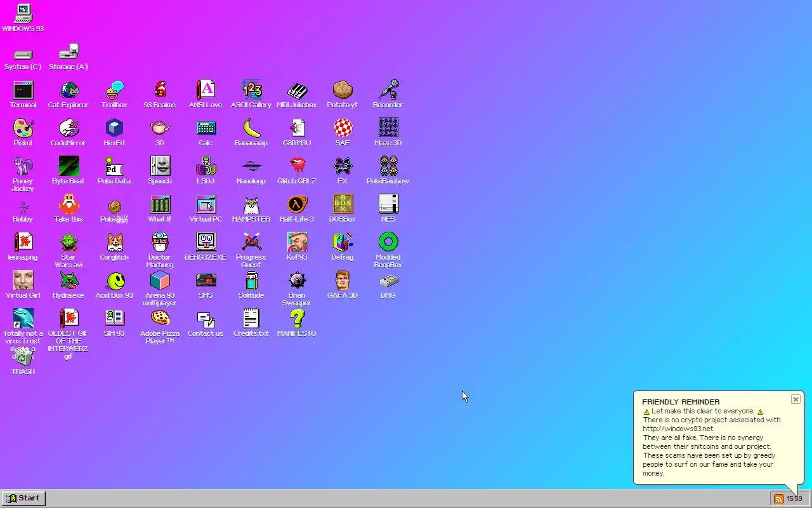Viewport: 812px width, 508px height.
Task: Launch LSDJ icon
Action: click(206, 166)
